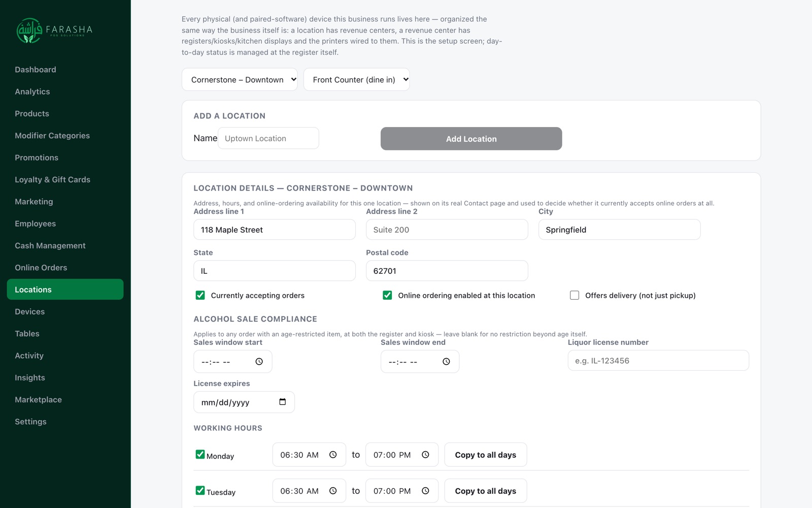Image resolution: width=812 pixels, height=508 pixels.
Task: Focus the new location Name field
Action: coord(268,138)
